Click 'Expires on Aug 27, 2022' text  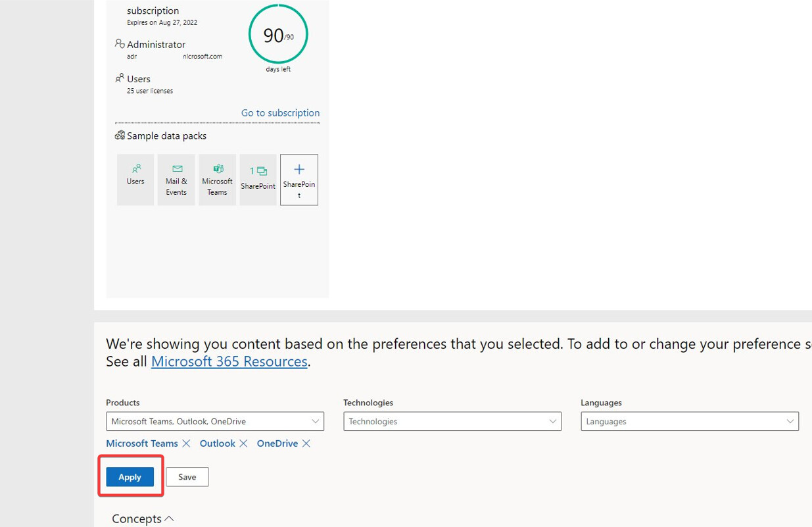point(162,22)
